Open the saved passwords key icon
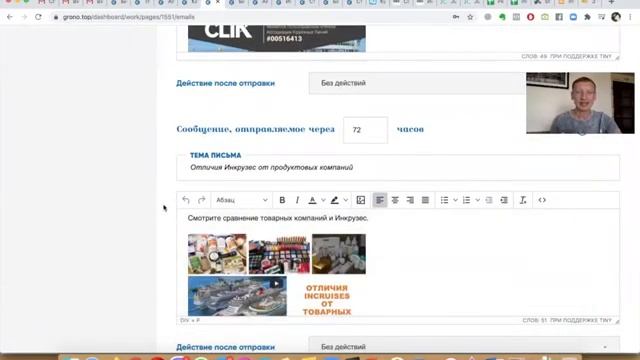The width and height of the screenshot is (640, 360). (x=456, y=17)
